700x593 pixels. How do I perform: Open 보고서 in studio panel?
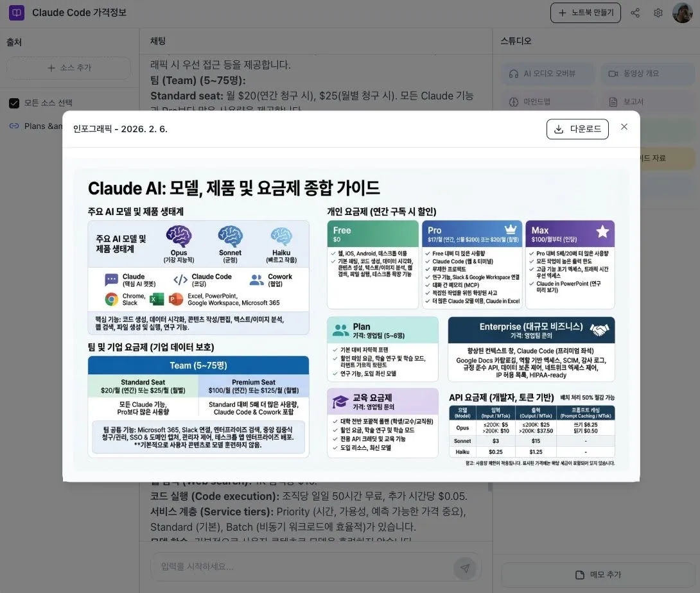tap(648, 102)
